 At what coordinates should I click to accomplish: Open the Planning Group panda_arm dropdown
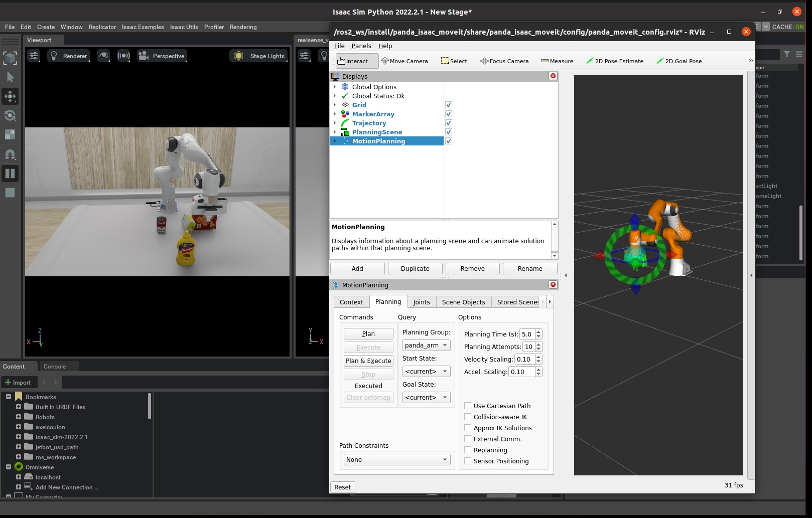pyautogui.click(x=426, y=346)
